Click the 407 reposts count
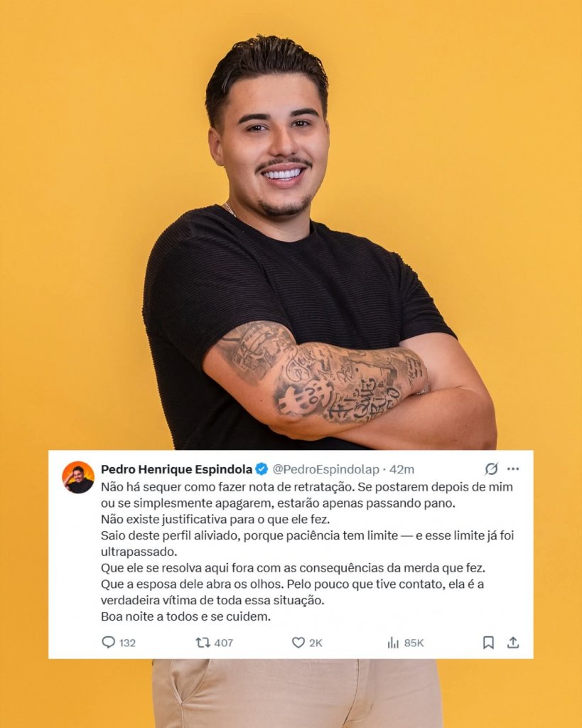This screenshot has height=728, width=582. coord(224,643)
